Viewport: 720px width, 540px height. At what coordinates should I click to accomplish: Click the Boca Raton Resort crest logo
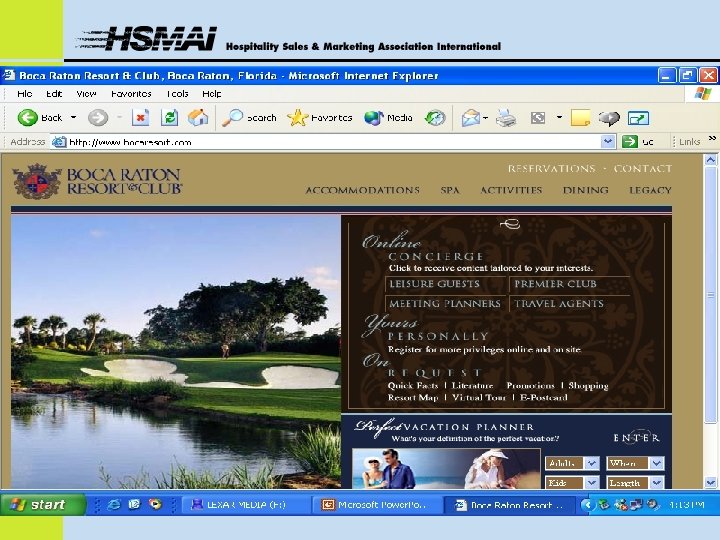pos(37,182)
